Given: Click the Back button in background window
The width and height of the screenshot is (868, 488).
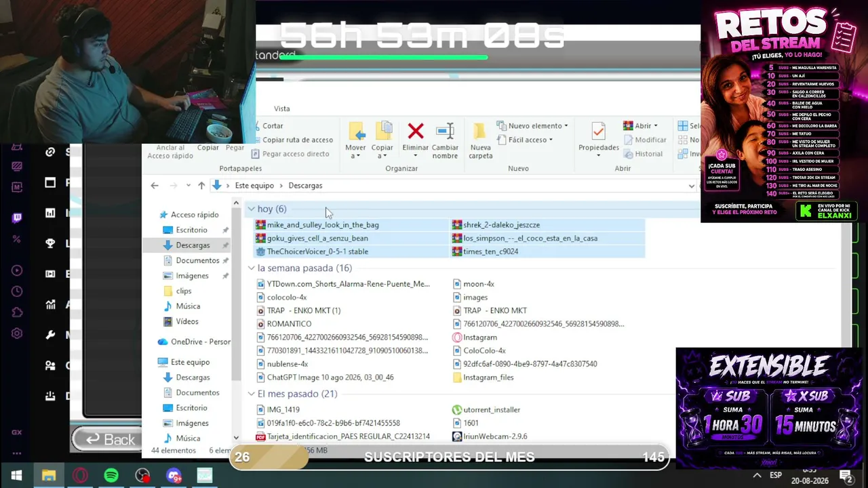Looking at the screenshot, I should 110,439.
